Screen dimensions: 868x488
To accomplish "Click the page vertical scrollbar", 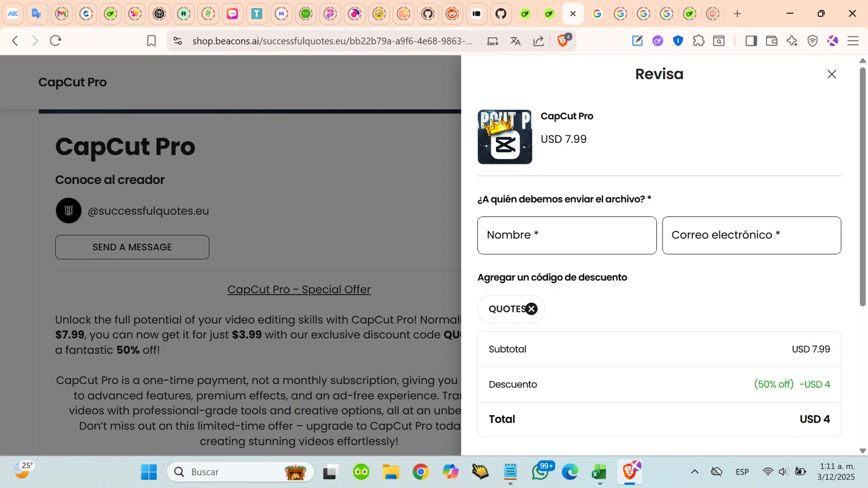I will (862, 188).
